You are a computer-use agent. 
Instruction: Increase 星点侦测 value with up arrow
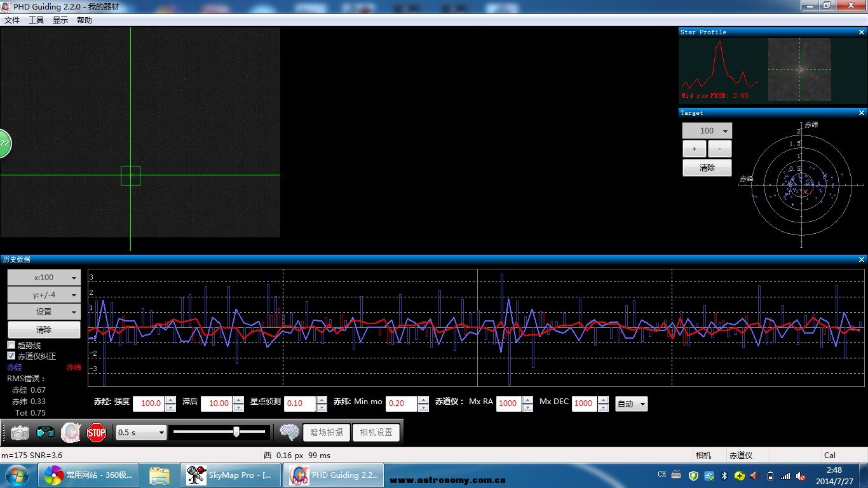click(322, 400)
